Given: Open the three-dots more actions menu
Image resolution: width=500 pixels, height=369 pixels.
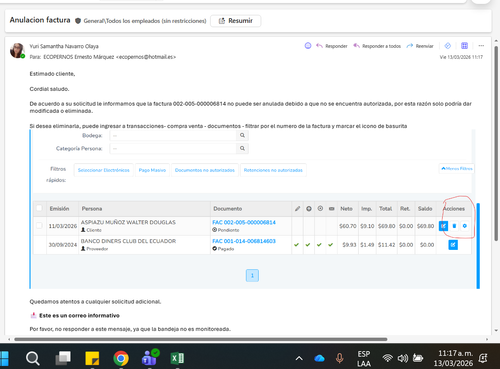Looking at the screenshot, I should (x=481, y=46).
